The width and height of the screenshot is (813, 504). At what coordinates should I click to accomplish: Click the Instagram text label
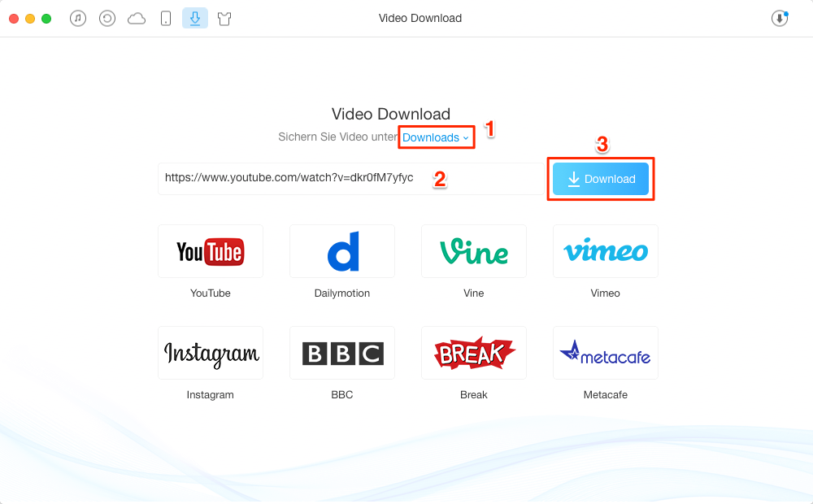coord(210,394)
